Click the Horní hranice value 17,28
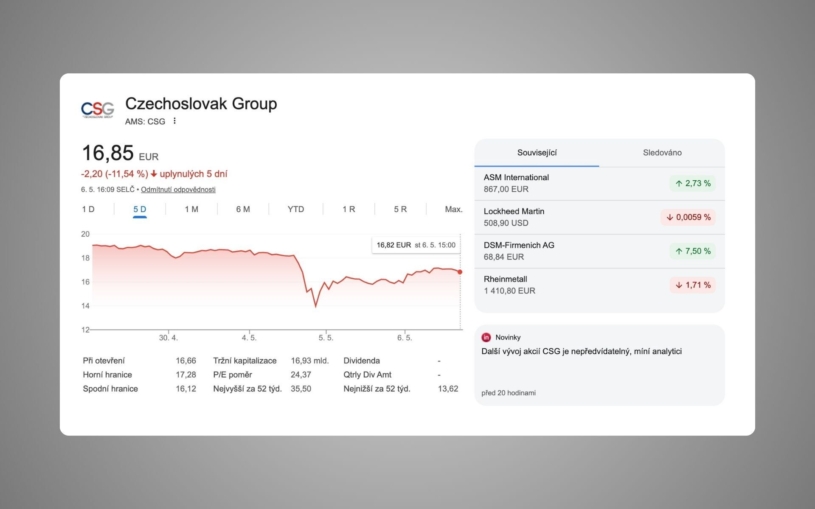 (x=186, y=375)
